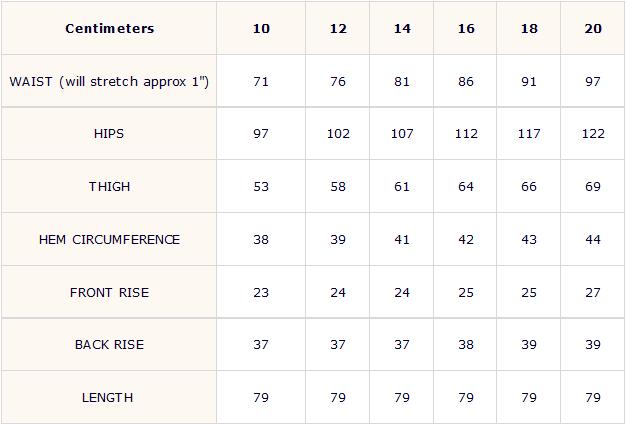Click the BACK RISE row label
The image size is (628, 427).
[x=109, y=344]
